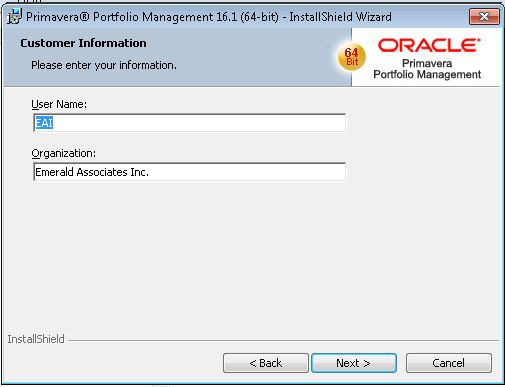Click the 'Please enter your information.' text
The width and height of the screenshot is (505, 387).
(x=104, y=65)
